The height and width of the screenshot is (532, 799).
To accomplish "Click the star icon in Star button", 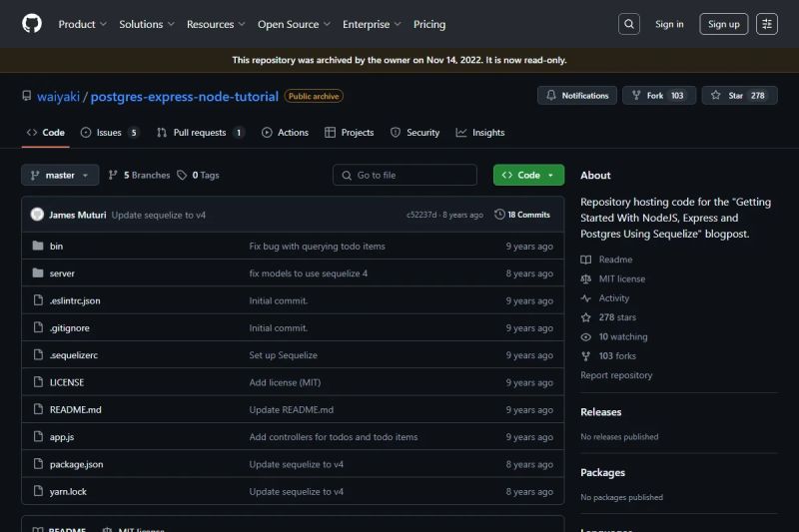I will tap(716, 95).
